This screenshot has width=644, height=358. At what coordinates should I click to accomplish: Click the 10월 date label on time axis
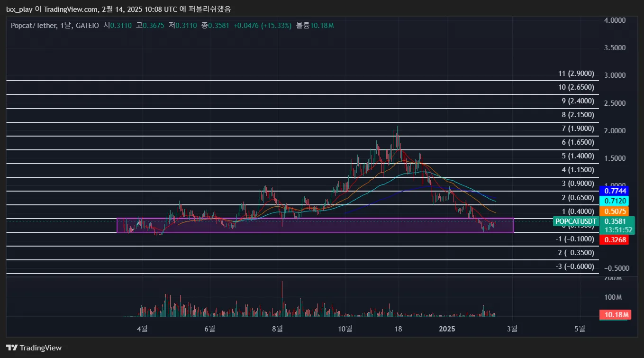(x=345, y=329)
